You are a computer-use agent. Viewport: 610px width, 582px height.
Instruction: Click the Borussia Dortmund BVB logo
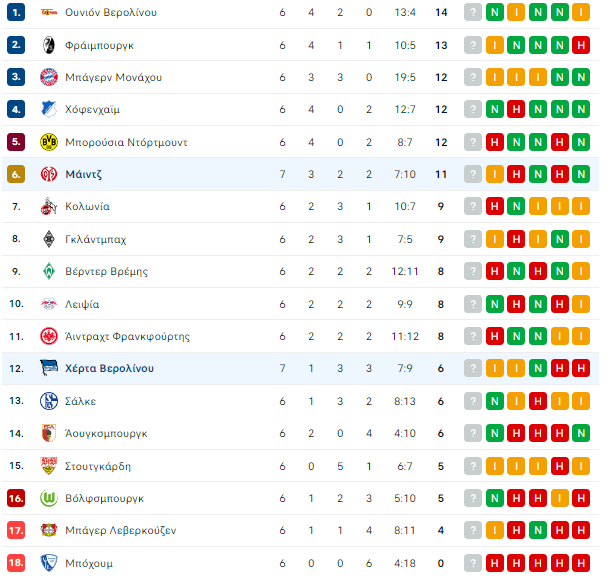click(x=49, y=142)
